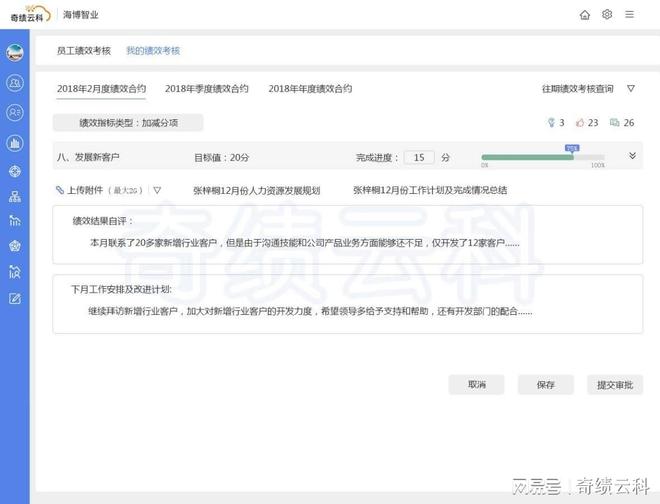Click the 绩效指标类型：加减分项 button
660x504 pixels.
coord(128,123)
